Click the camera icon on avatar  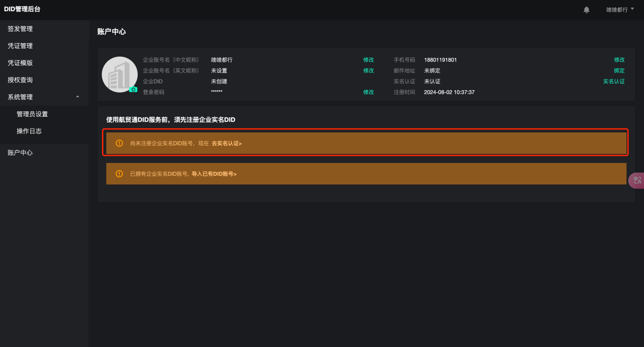[133, 89]
